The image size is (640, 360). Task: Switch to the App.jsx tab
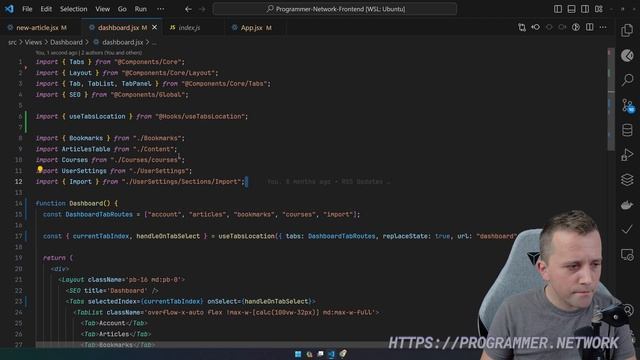click(x=256, y=27)
